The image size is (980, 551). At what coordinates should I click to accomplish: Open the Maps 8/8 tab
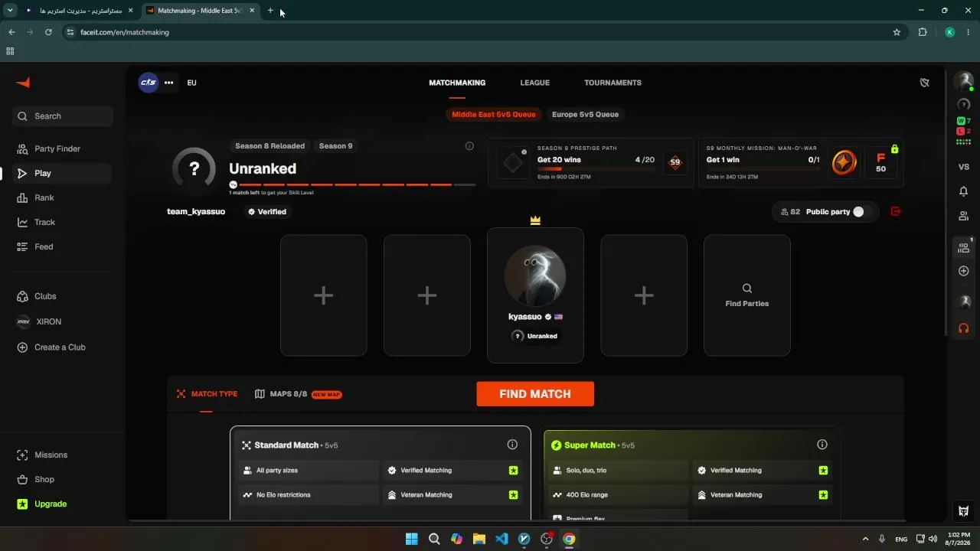298,394
